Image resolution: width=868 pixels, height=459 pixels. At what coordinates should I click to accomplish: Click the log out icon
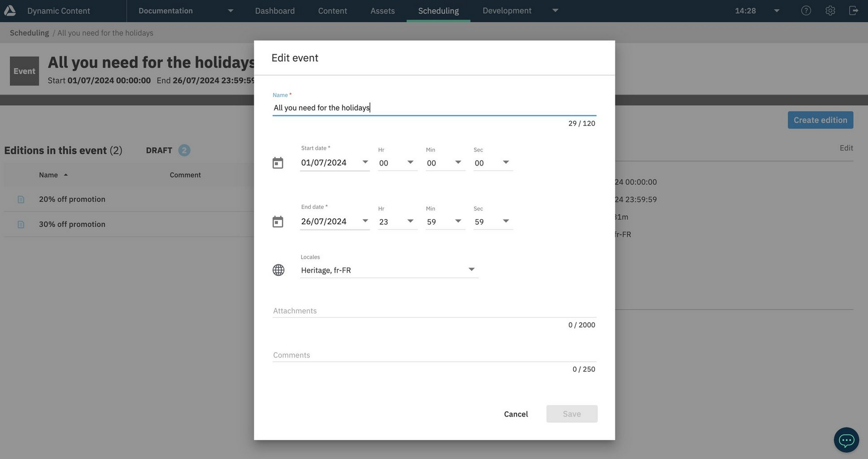tap(853, 11)
